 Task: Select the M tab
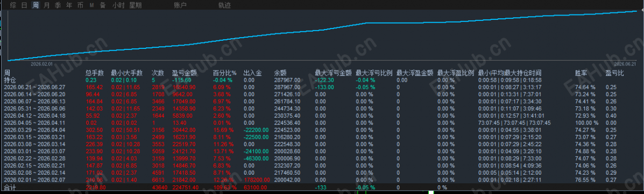click(91, 5)
